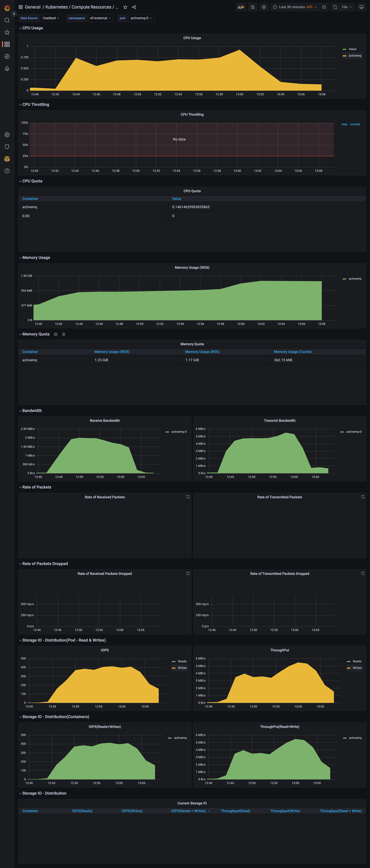Enable TV cycle view mode icon
Viewport: 370px width, 868px height.
(361, 7)
